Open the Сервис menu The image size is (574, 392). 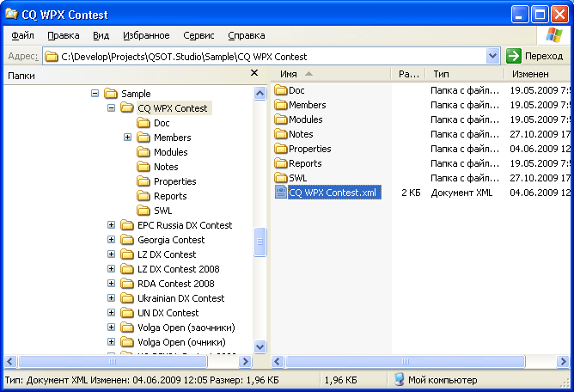[198, 35]
